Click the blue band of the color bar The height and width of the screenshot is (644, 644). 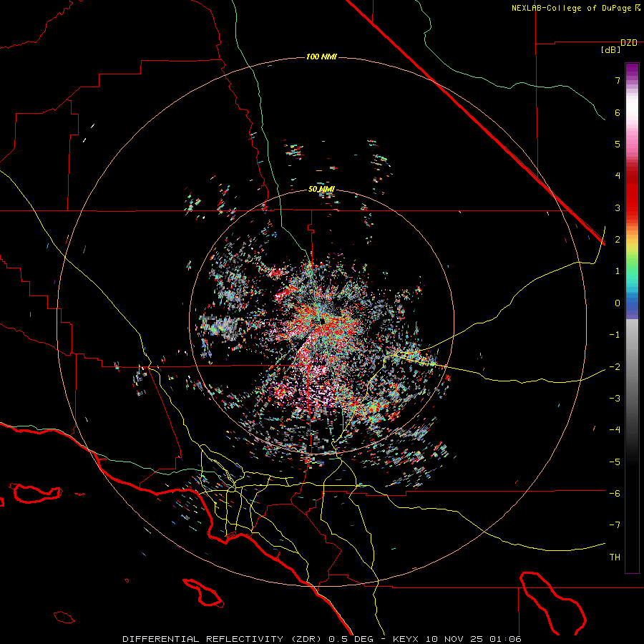coord(632,303)
